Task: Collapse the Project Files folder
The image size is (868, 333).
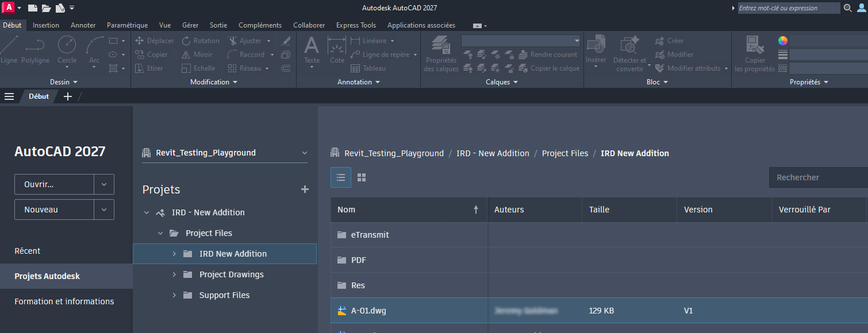Action: (x=160, y=233)
